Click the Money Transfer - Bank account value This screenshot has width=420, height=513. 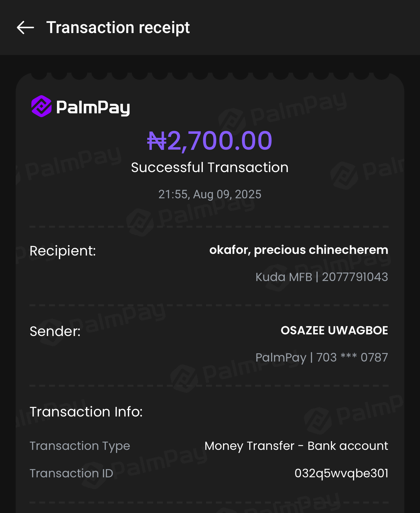coord(296,446)
